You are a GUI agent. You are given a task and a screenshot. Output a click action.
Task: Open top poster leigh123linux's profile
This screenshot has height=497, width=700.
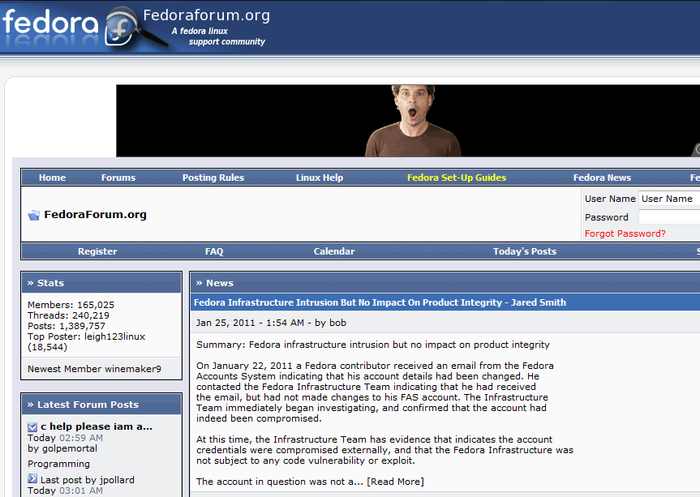pyautogui.click(x=115, y=337)
